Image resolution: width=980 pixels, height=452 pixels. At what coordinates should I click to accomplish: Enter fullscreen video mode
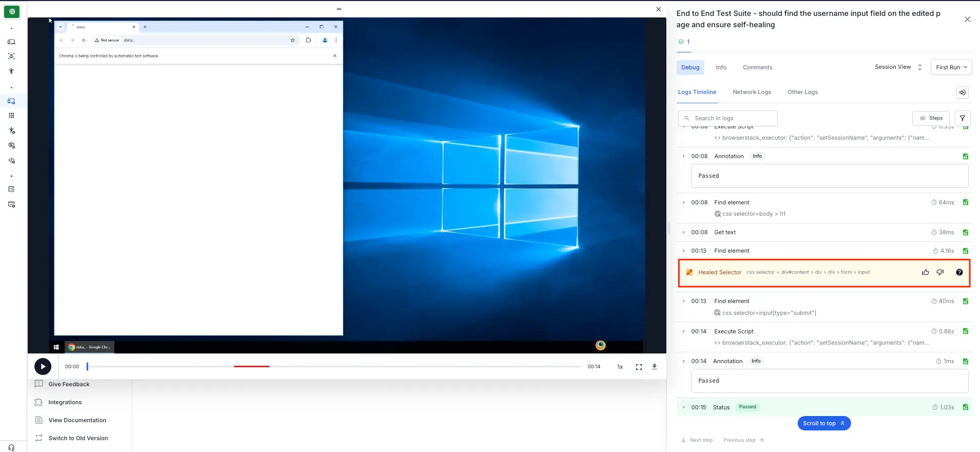point(639,367)
